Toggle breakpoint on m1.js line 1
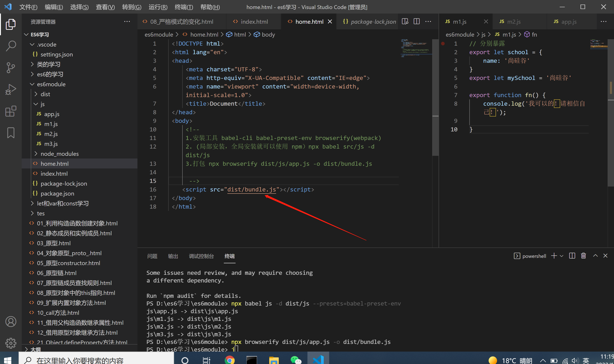 [443, 44]
